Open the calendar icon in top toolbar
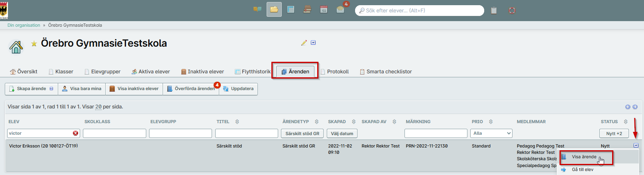The image size is (644, 175). coord(324,10)
